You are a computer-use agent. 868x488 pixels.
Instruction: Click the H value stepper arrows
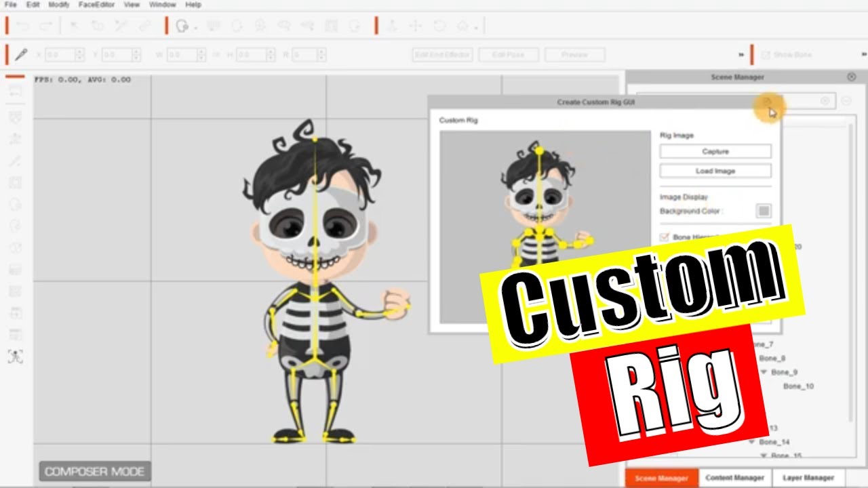pos(270,55)
